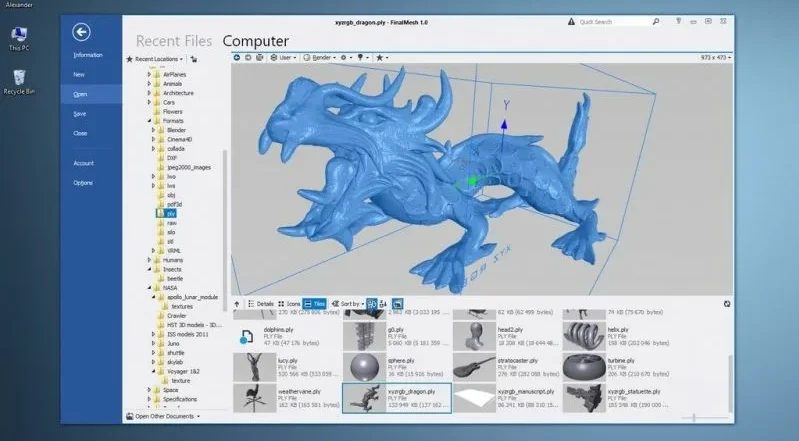
Task: Select Save in the blue sidebar
Action: pyautogui.click(x=79, y=114)
